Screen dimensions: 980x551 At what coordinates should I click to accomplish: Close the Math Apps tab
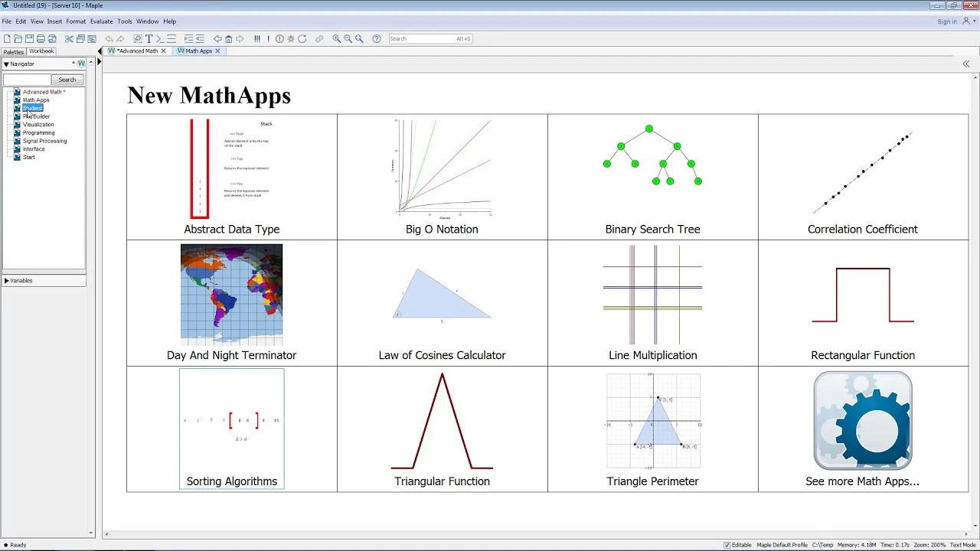(x=217, y=51)
